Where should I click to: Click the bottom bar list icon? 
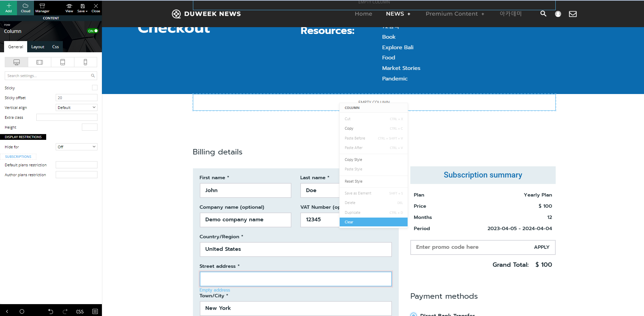(x=95, y=311)
